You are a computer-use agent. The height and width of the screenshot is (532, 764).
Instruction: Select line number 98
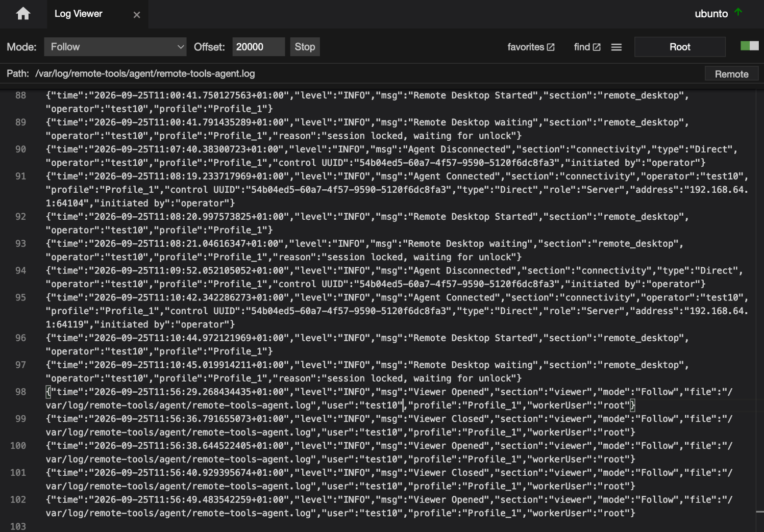point(20,392)
